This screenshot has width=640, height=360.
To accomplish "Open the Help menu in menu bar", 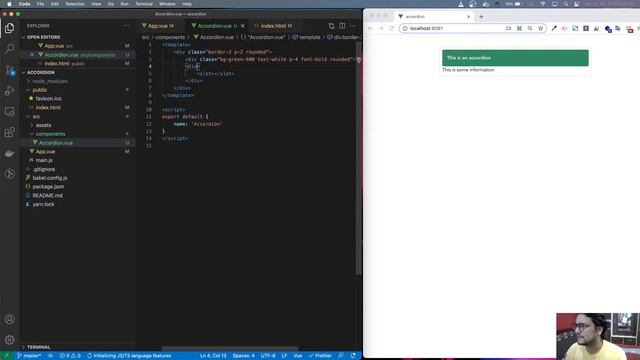I will pos(187,4).
